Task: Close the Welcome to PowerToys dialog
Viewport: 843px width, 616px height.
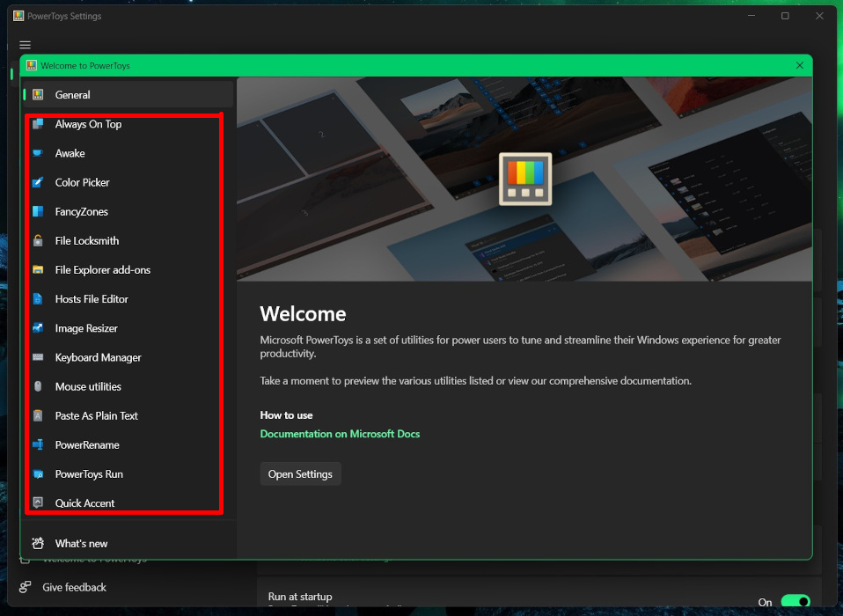Action: point(799,65)
